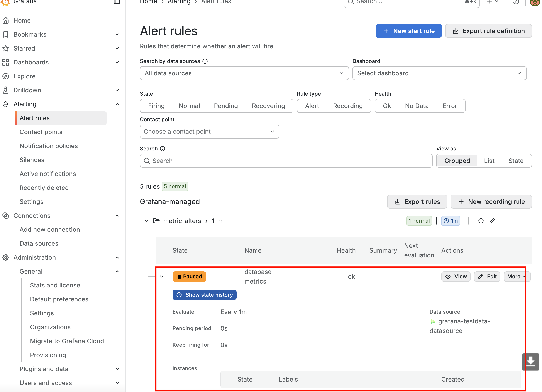Go to Notification policies menu item
This screenshot has width=542, height=392.
click(49, 146)
